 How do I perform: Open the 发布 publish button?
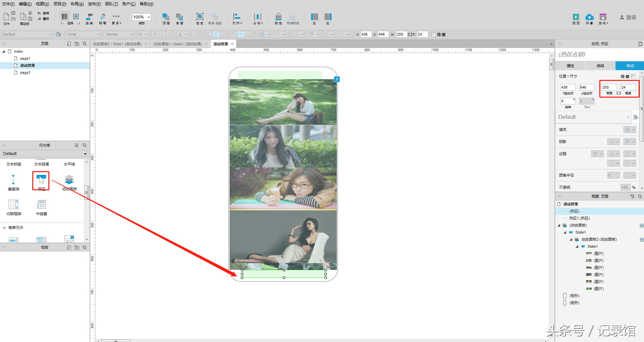[x=603, y=19]
